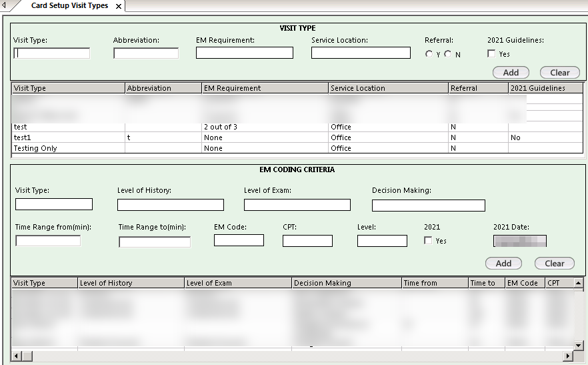
Task: Click the Visit Type column header in the upper table
Action: (x=68, y=88)
